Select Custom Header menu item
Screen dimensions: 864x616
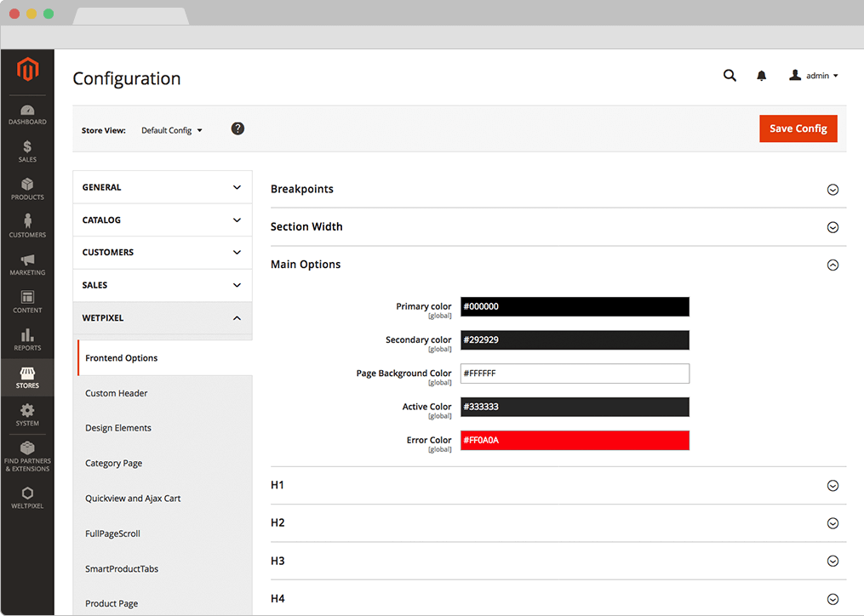(117, 393)
